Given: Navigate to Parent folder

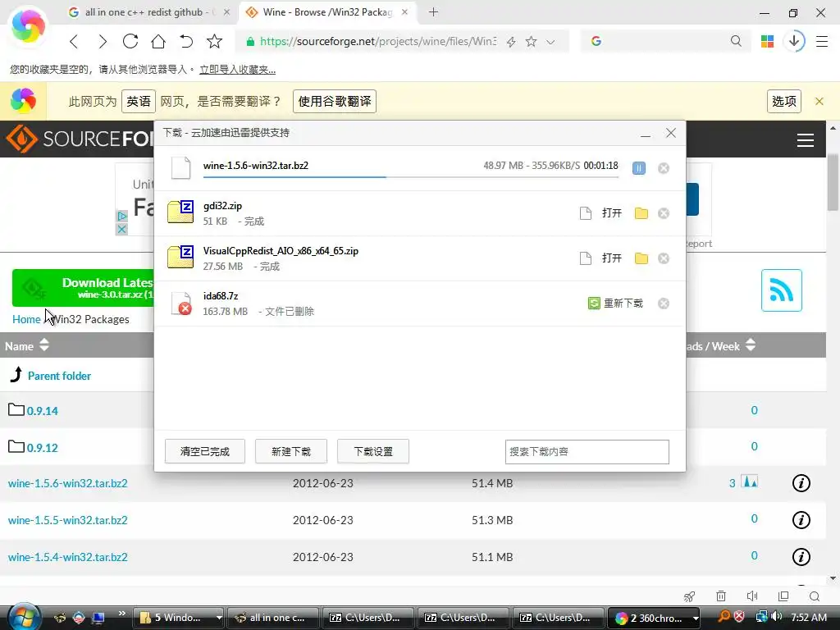Looking at the screenshot, I should click(59, 376).
